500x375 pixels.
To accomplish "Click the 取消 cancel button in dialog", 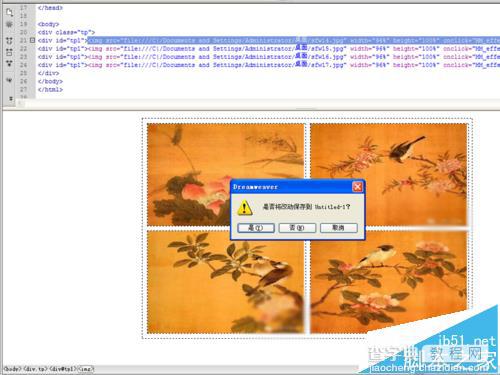I will coord(338,228).
